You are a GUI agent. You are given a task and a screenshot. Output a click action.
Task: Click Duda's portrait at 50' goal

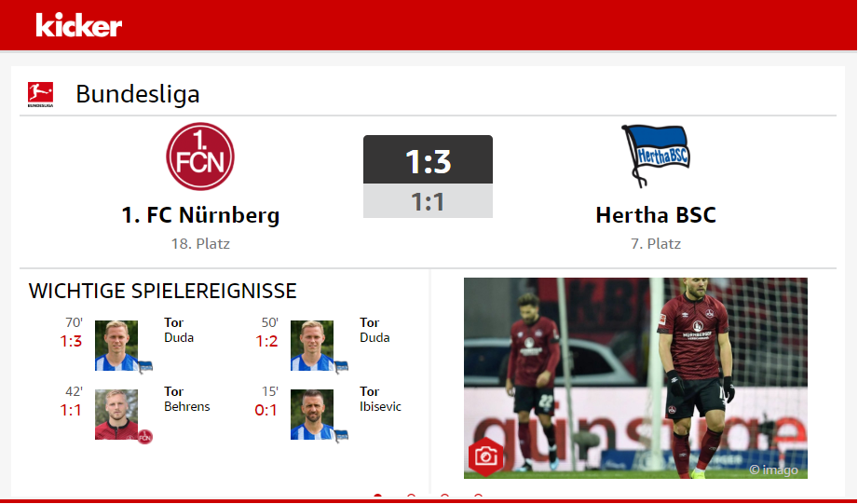(x=312, y=346)
